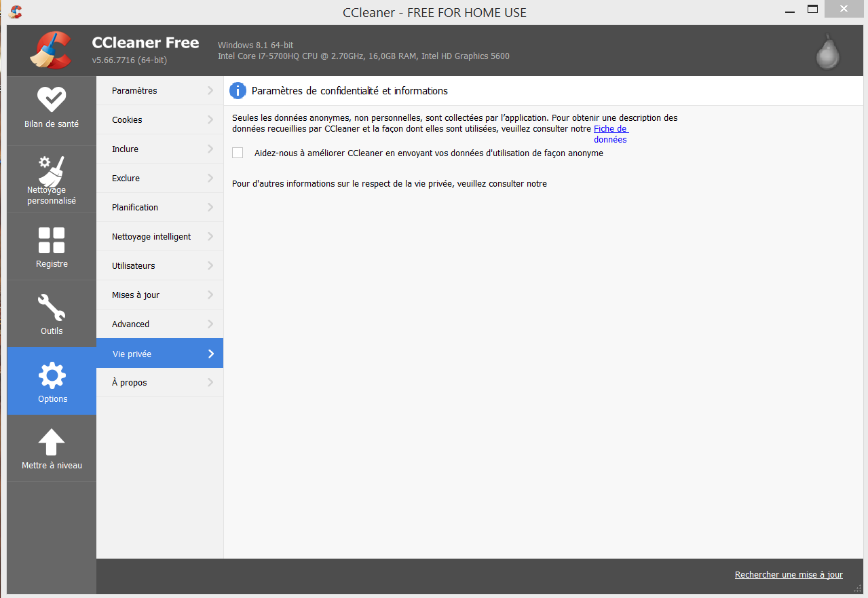The image size is (868, 598).
Task: Expand Cookies chevron arrow
Action: [x=210, y=119]
